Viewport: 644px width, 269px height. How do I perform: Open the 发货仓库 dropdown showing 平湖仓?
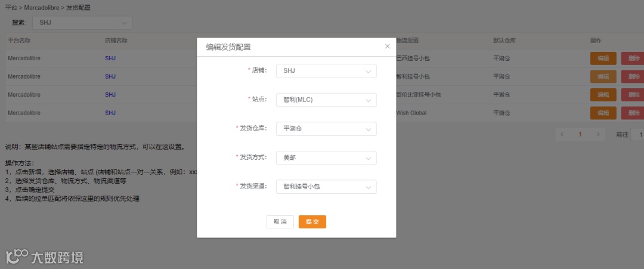(x=327, y=129)
